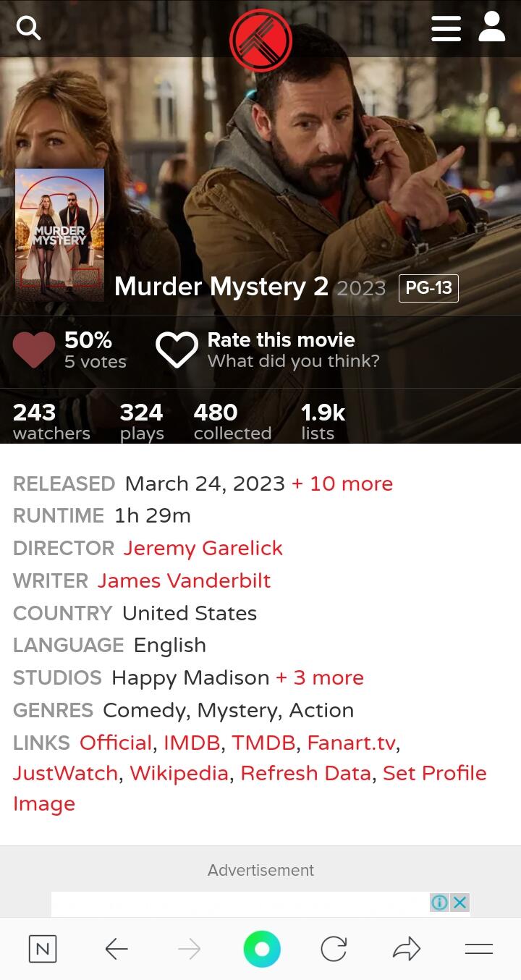Open the IMDB link
The image size is (521, 980).
192,743
